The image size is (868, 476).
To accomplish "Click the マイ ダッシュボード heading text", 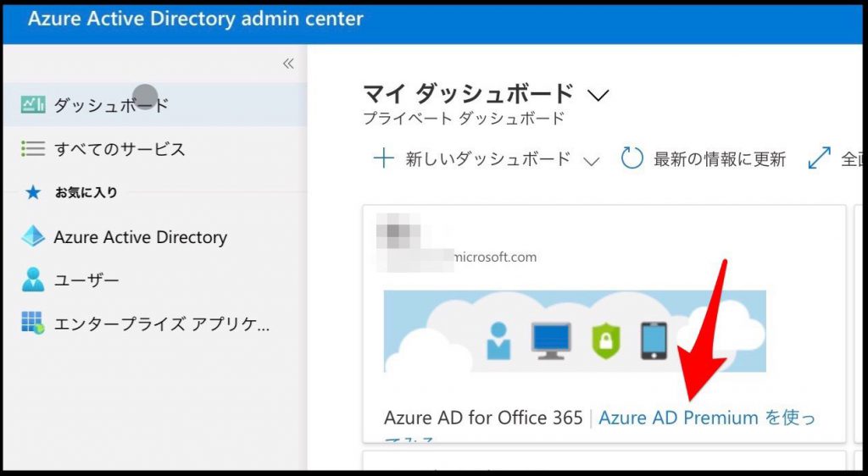I will (468, 93).
